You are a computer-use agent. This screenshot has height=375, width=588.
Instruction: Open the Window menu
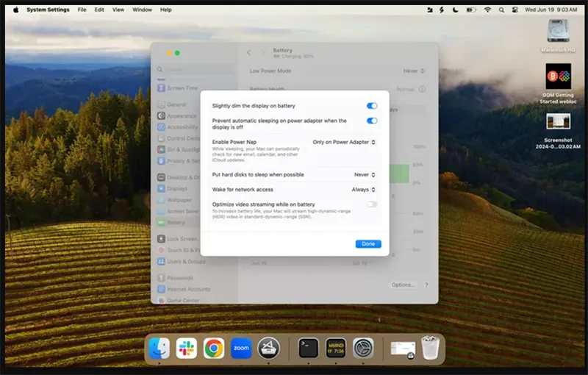(142, 10)
